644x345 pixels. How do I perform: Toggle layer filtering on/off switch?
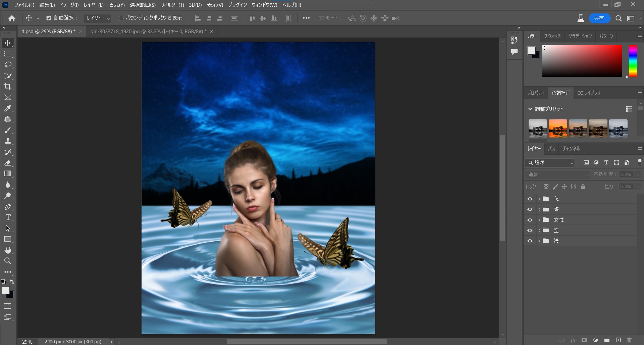[639, 162]
